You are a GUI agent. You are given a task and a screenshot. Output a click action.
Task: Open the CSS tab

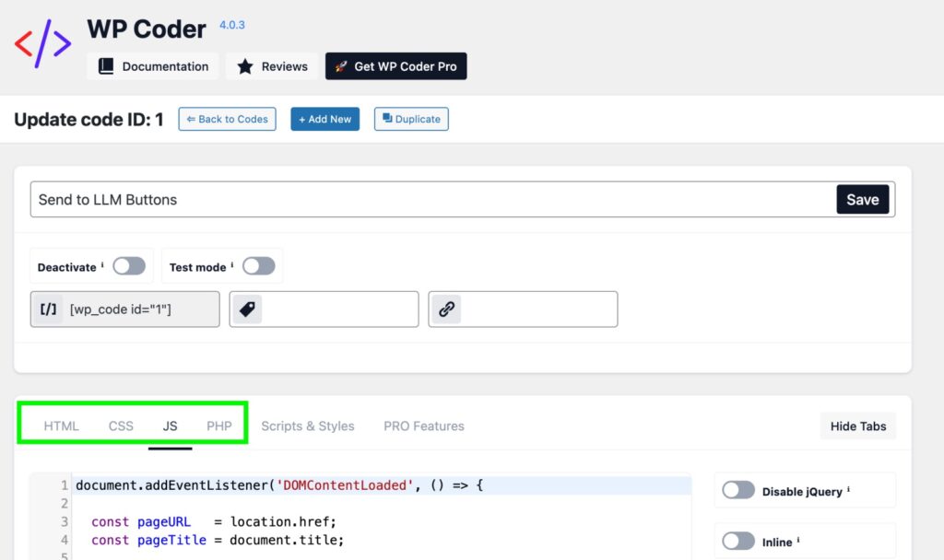[121, 426]
